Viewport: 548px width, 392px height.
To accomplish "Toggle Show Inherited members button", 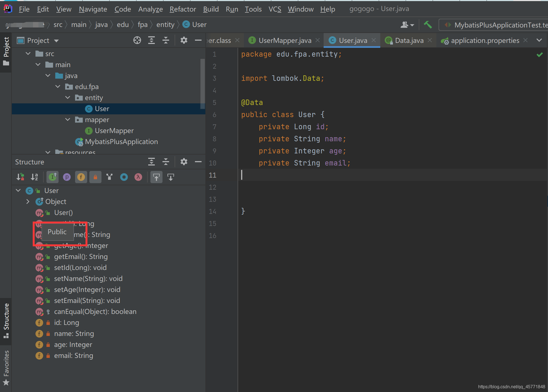I will [x=53, y=177].
